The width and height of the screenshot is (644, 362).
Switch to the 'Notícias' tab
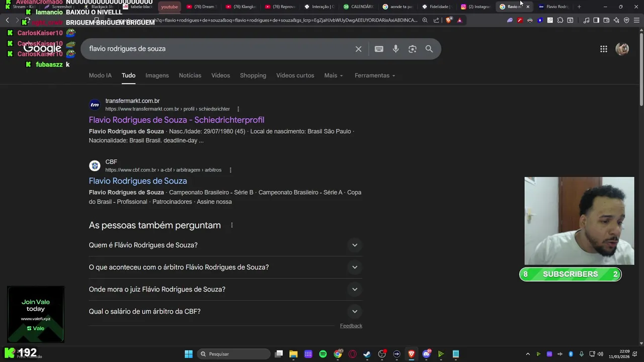[x=190, y=75]
